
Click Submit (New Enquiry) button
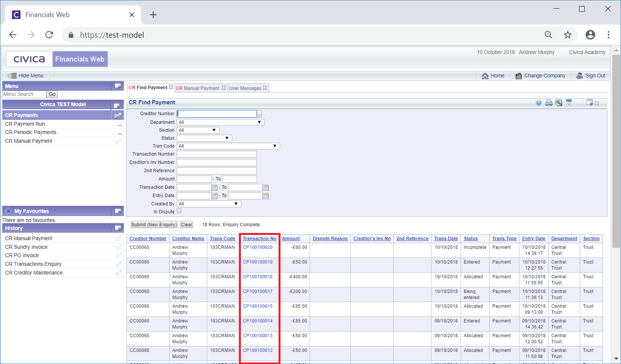coord(154,225)
